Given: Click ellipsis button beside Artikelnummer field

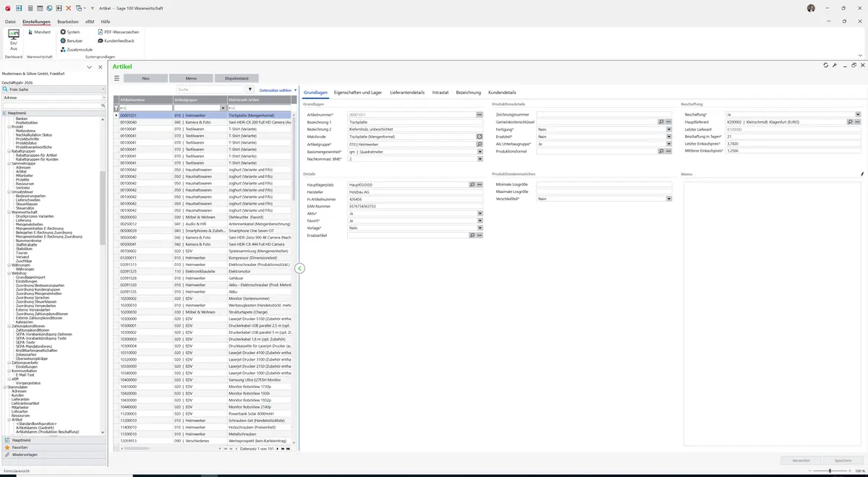Looking at the screenshot, I should coord(479,115).
